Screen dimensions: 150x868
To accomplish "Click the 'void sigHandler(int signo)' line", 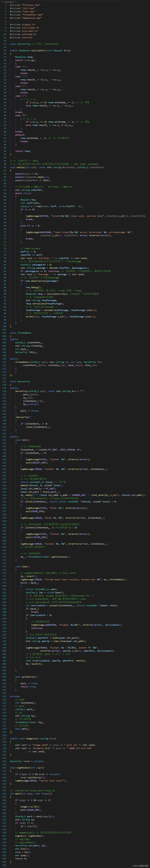I will (x=27, y=768).
